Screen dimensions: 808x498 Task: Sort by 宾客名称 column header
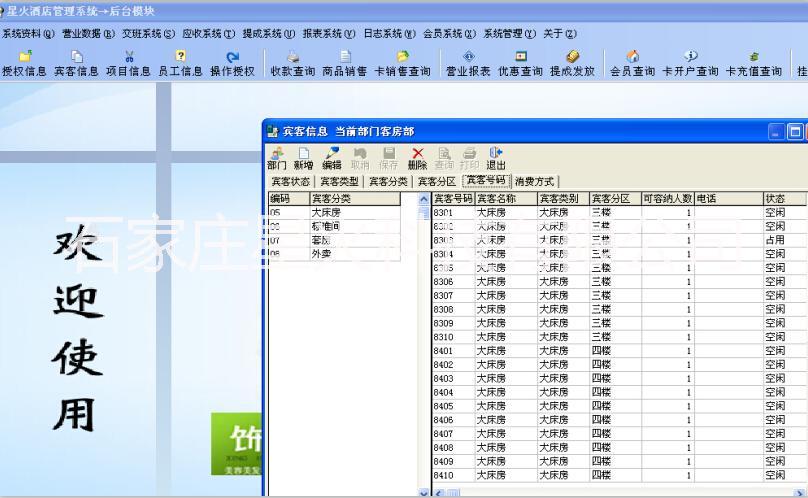(x=506, y=198)
